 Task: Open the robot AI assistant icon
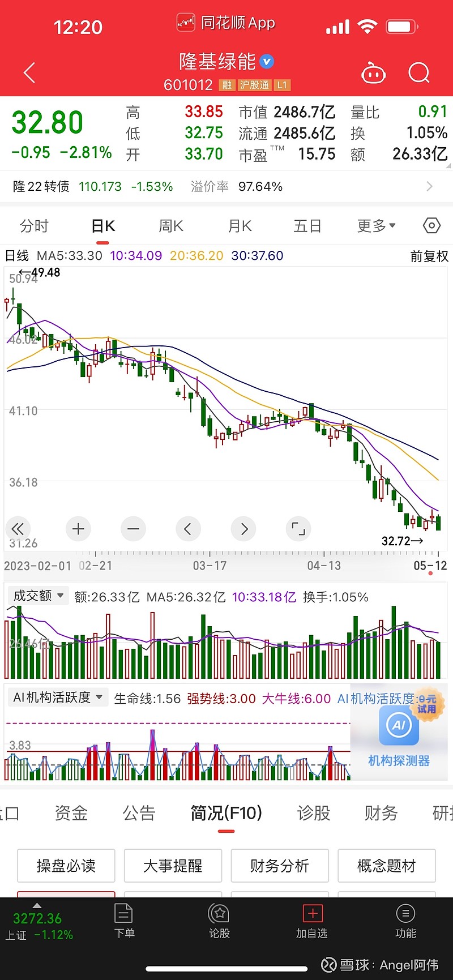pyautogui.click(x=373, y=73)
